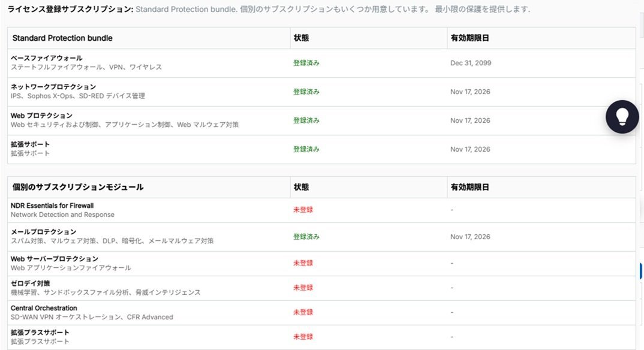Click the Web サーバープロテクション title

(54, 259)
